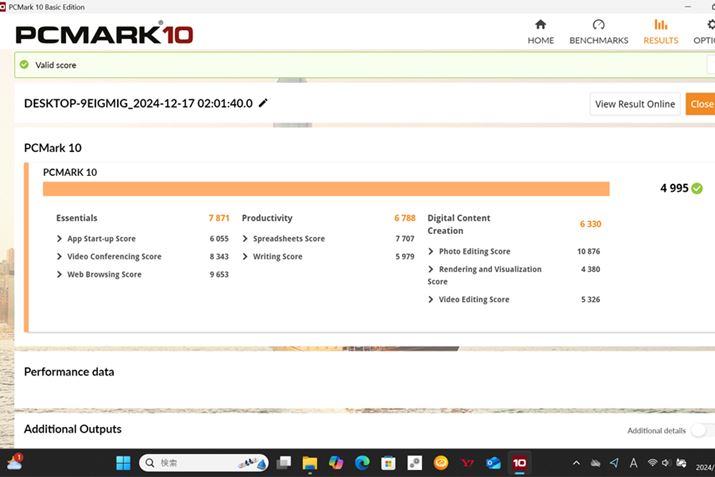This screenshot has width=715, height=477.
Task: Click the taskbar search box
Action: [x=204, y=463]
